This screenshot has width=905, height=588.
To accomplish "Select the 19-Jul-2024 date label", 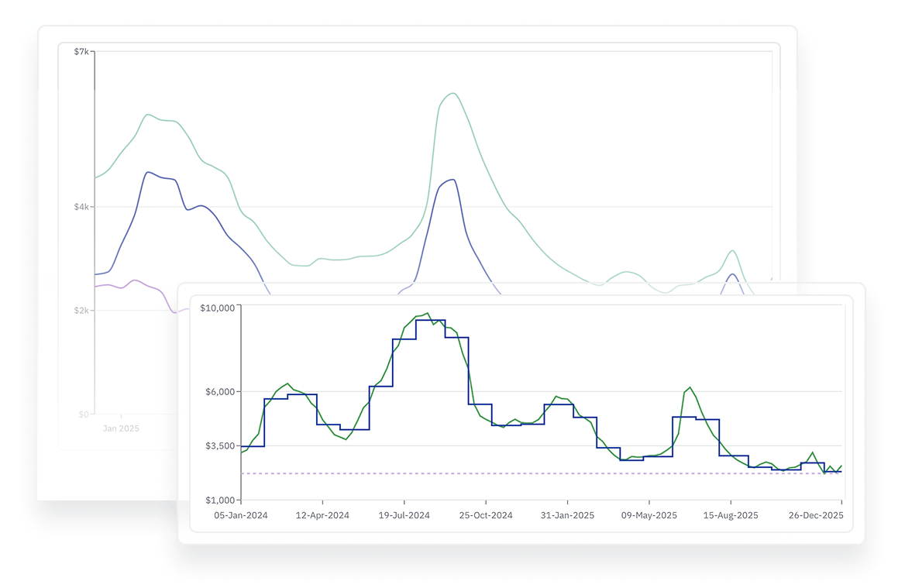I will click(404, 514).
